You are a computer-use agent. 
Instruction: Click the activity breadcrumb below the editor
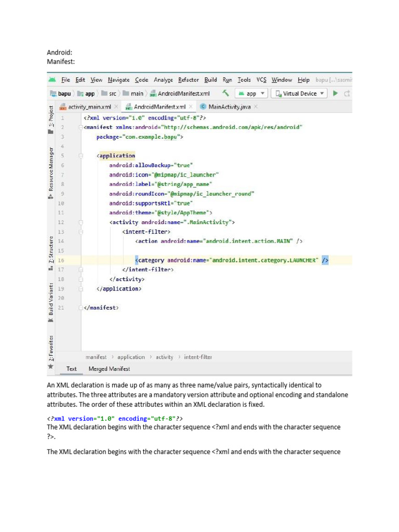click(164, 357)
